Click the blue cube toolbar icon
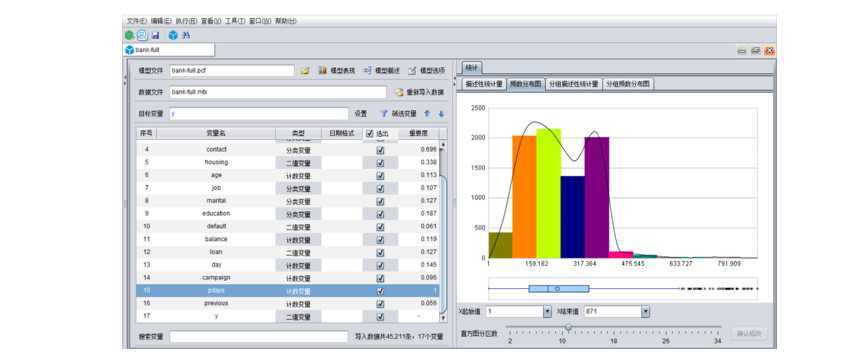 [173, 35]
